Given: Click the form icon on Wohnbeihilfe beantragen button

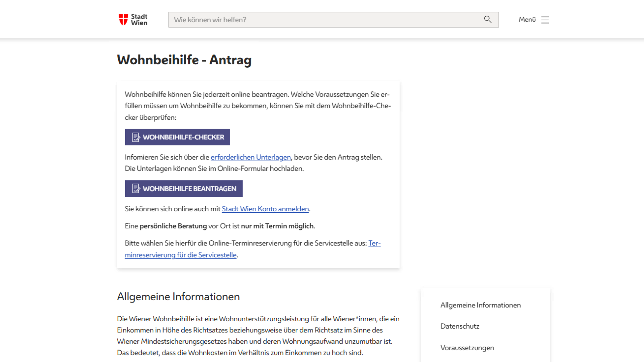Looking at the screenshot, I should (135, 188).
